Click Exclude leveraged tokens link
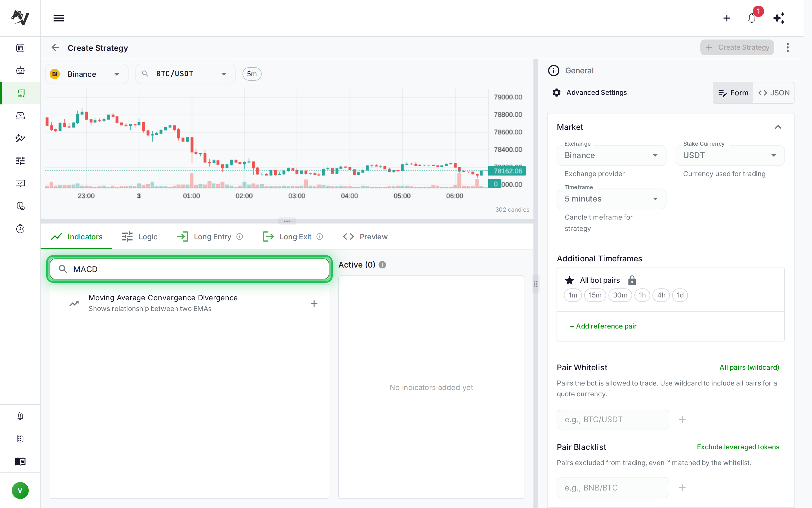 (738, 447)
